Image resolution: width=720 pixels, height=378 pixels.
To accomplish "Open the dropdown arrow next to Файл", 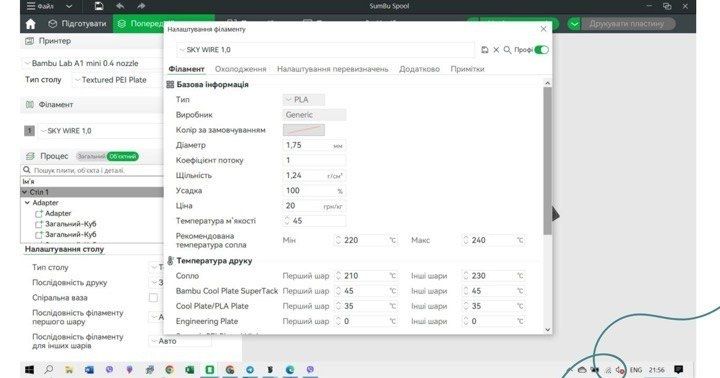I will tap(69, 6).
